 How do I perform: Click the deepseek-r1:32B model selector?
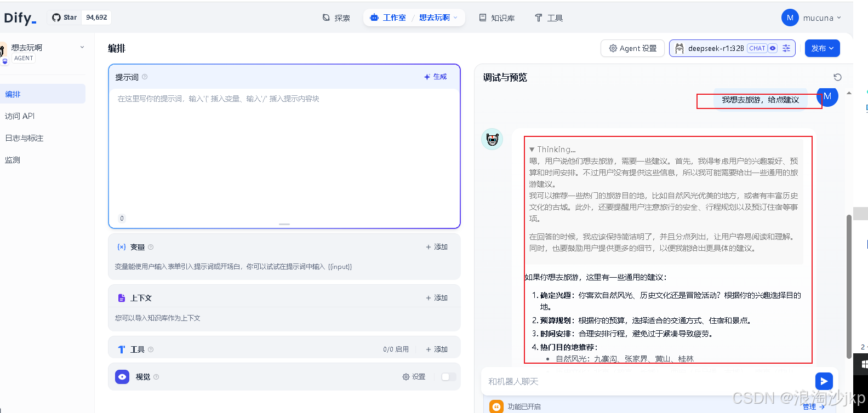point(733,48)
